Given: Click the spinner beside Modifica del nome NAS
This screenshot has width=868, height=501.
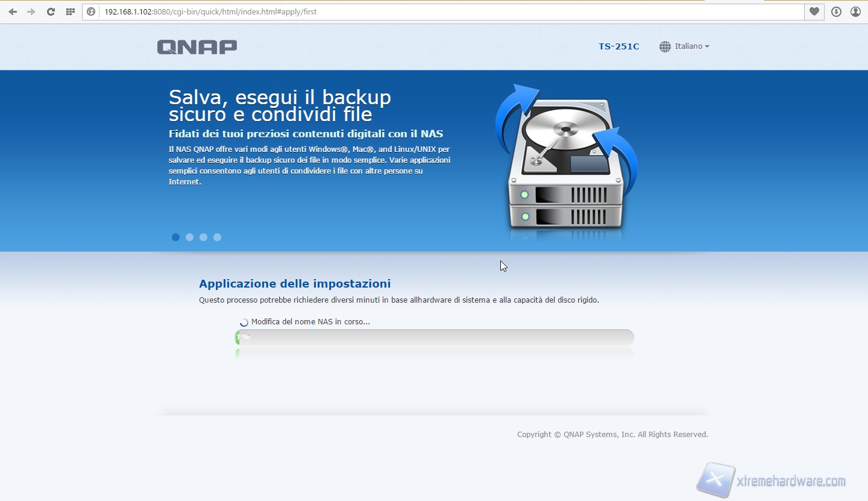Looking at the screenshot, I should coord(244,323).
